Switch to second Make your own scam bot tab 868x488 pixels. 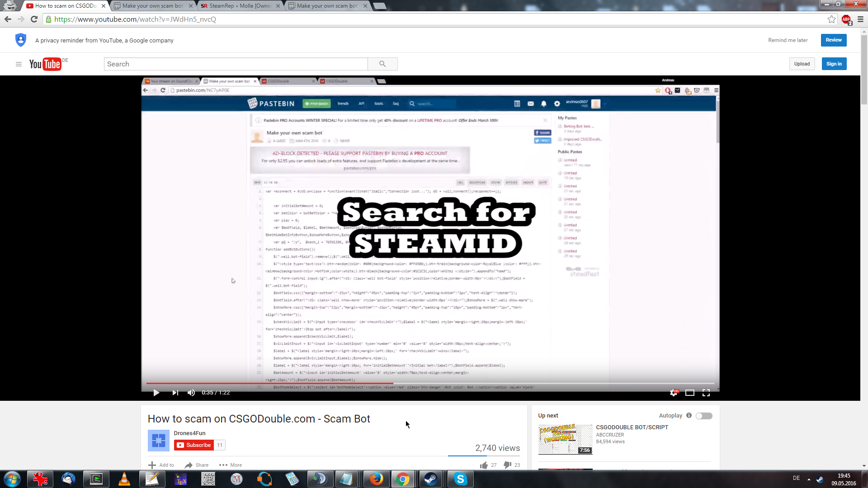coord(326,6)
